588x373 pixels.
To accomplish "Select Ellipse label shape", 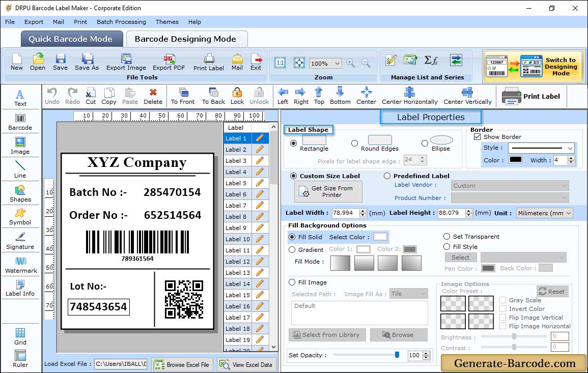I will (425, 143).
